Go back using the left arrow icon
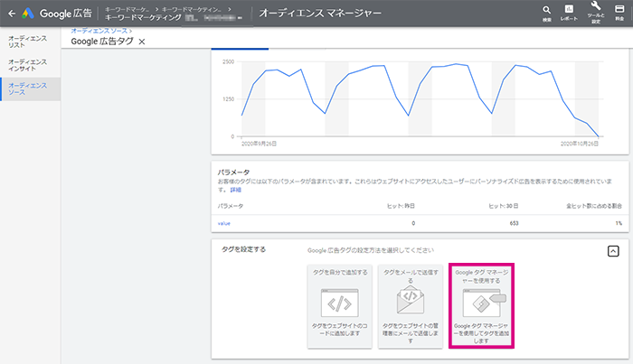The image size is (633, 364). [12, 14]
